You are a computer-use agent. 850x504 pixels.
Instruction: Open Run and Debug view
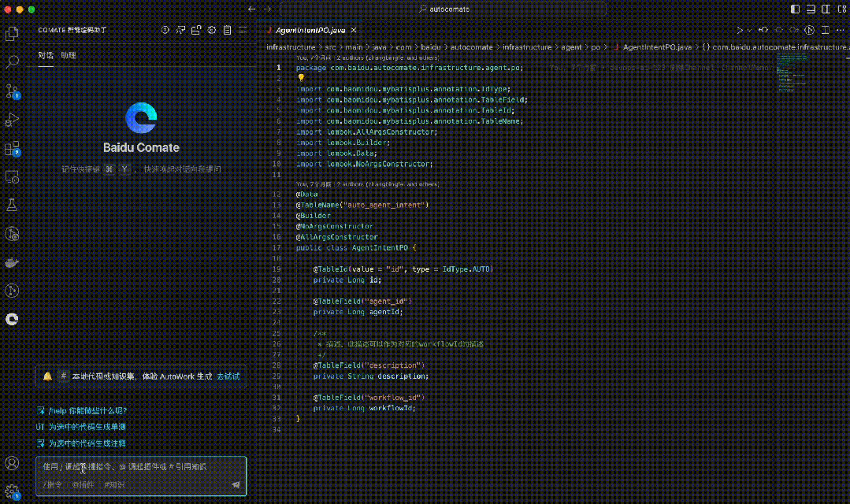[12, 120]
